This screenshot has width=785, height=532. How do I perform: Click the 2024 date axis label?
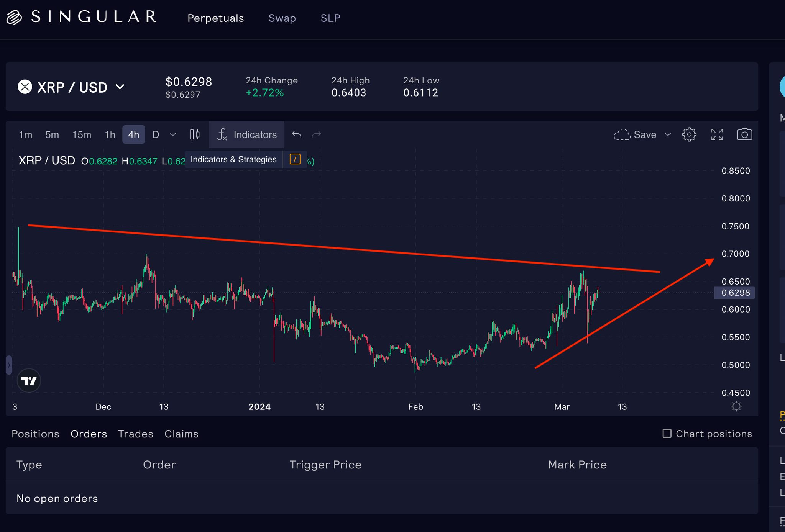pyautogui.click(x=259, y=407)
